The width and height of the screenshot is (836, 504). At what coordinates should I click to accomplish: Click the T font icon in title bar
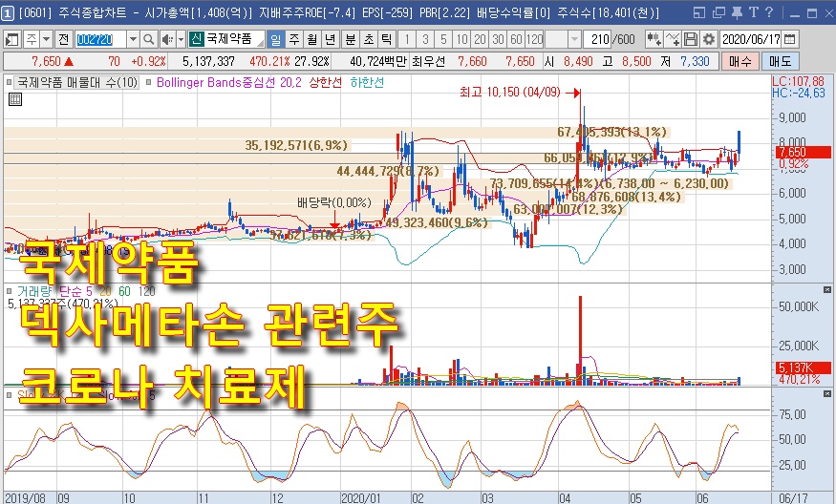tap(754, 12)
